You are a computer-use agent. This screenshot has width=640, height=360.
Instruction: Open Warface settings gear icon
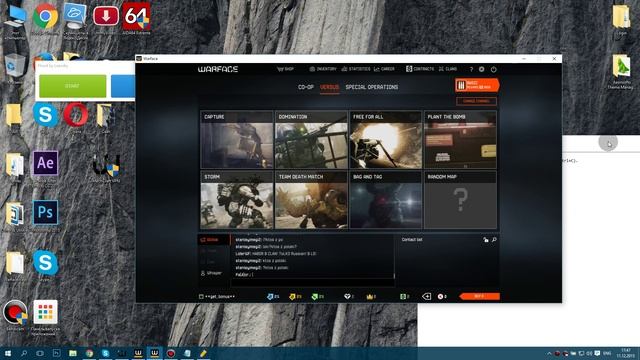click(482, 69)
